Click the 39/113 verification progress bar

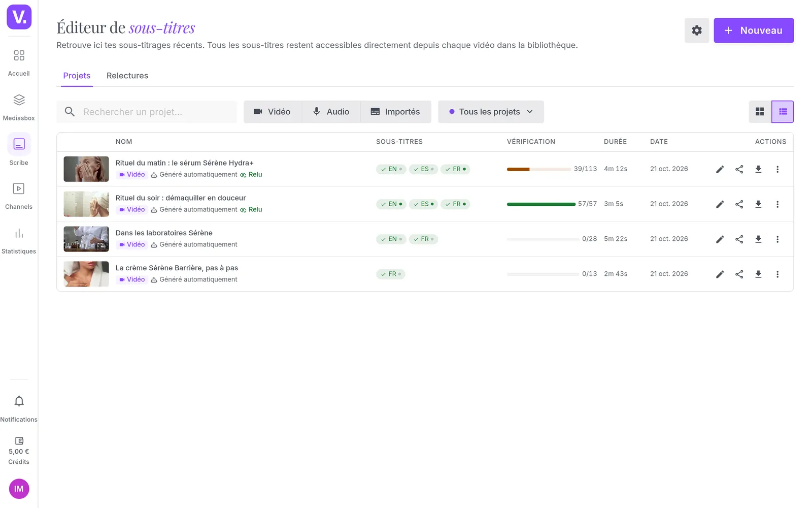point(539,169)
